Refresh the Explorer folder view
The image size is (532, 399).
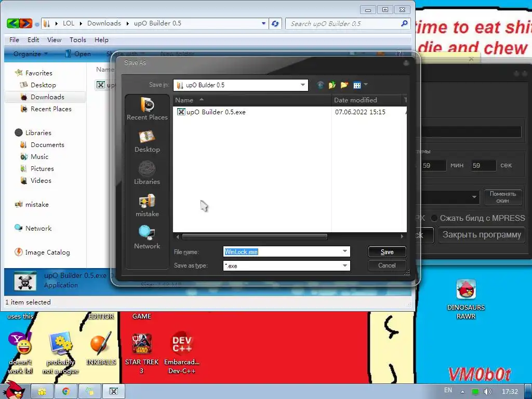point(275,23)
